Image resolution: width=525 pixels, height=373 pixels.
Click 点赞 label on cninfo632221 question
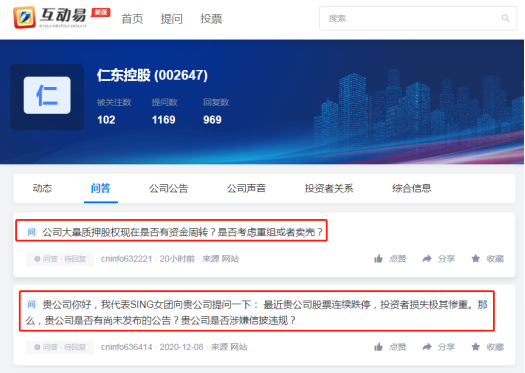click(x=397, y=258)
